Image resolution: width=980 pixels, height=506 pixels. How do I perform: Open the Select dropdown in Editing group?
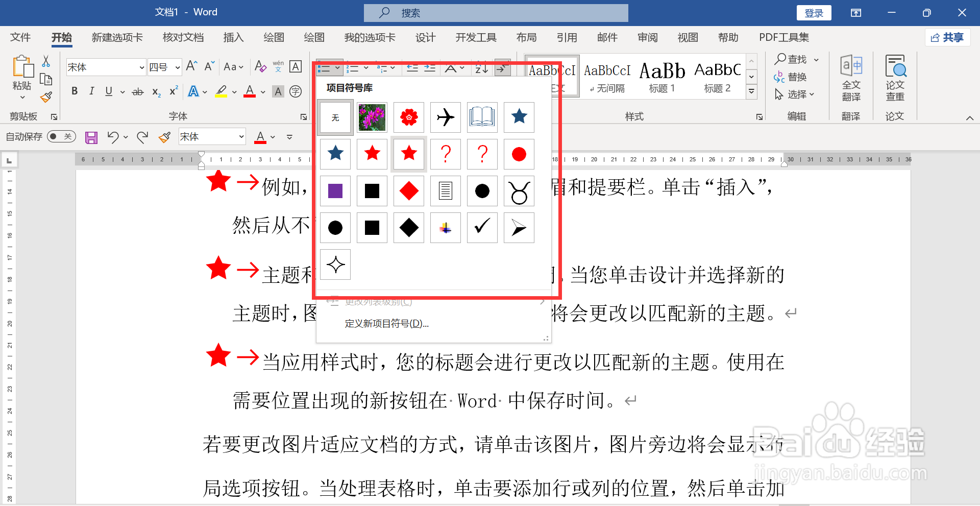pos(795,94)
